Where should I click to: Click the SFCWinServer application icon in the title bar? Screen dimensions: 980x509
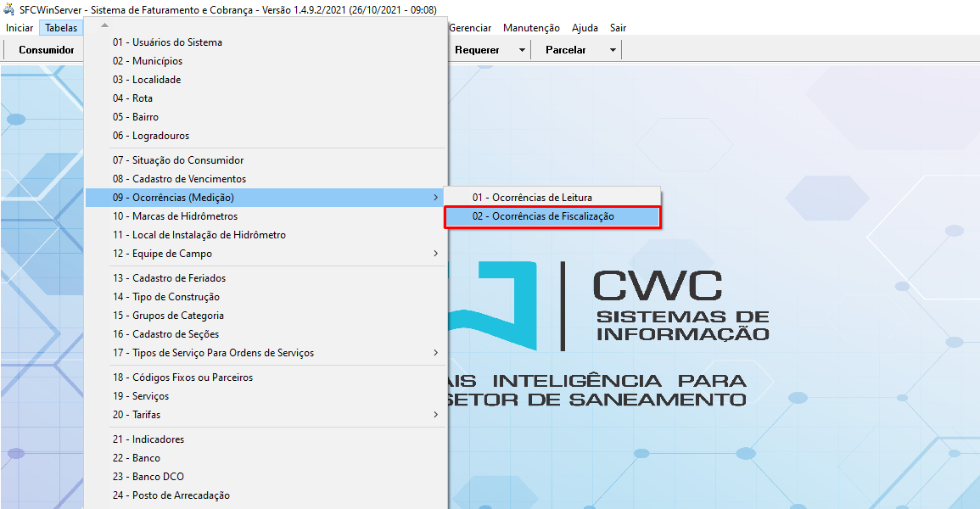[8, 9]
